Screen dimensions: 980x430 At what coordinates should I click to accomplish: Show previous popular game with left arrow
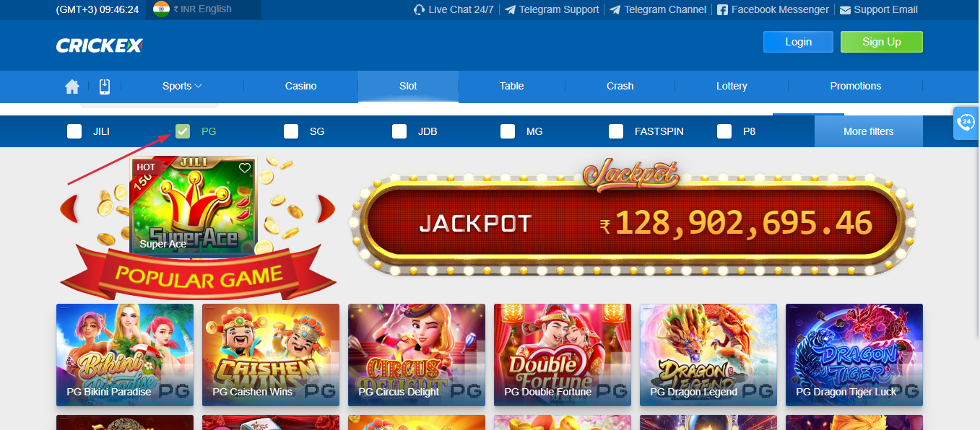pyautogui.click(x=69, y=209)
